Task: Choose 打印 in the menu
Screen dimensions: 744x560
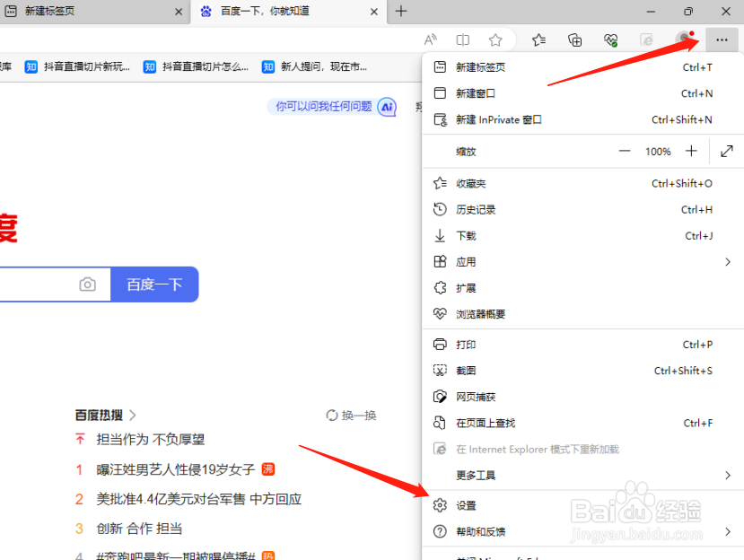Action: pos(582,345)
